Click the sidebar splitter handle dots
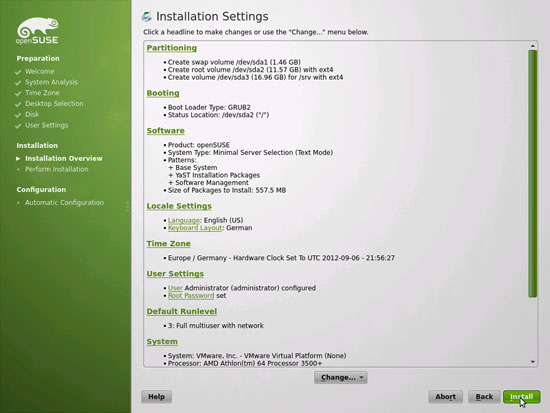 click(127, 206)
